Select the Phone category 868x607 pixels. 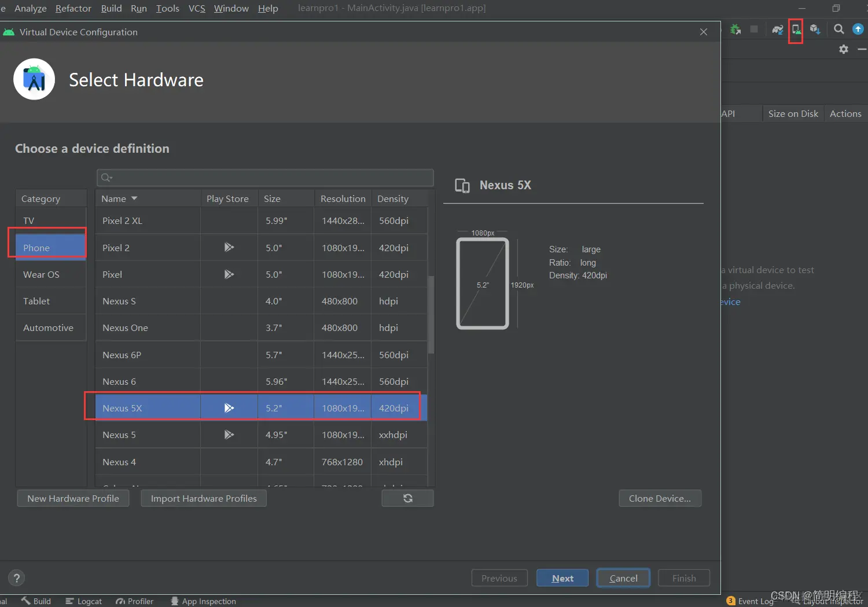(x=51, y=248)
